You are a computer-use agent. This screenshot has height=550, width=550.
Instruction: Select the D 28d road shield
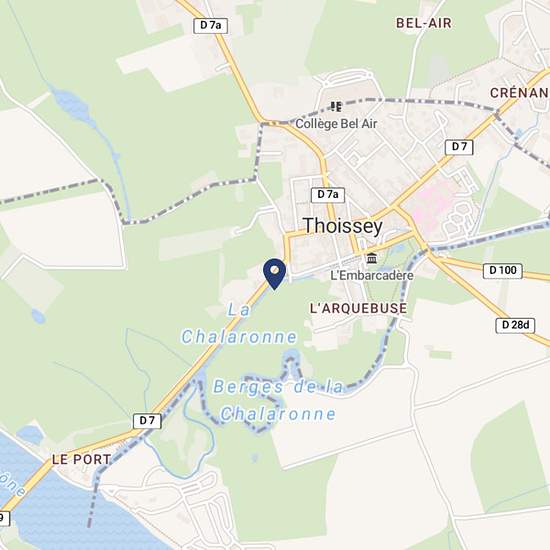[x=515, y=325]
